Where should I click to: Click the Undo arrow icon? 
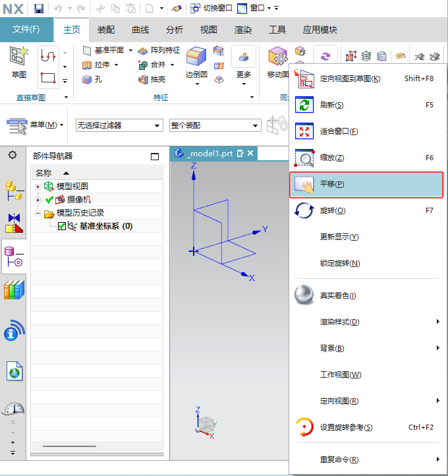point(57,9)
